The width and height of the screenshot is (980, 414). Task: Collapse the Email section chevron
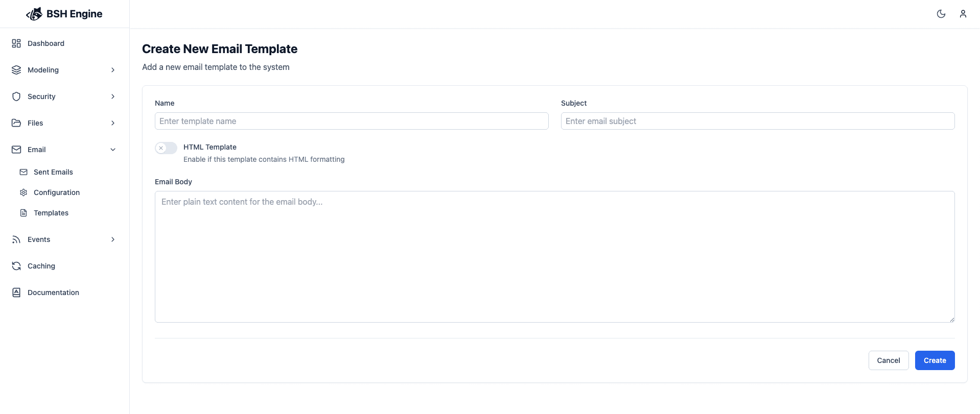pos(112,150)
